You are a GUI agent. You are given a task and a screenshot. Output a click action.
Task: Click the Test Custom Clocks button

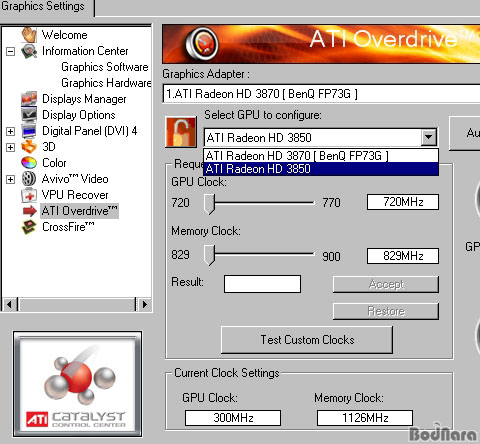[307, 340]
